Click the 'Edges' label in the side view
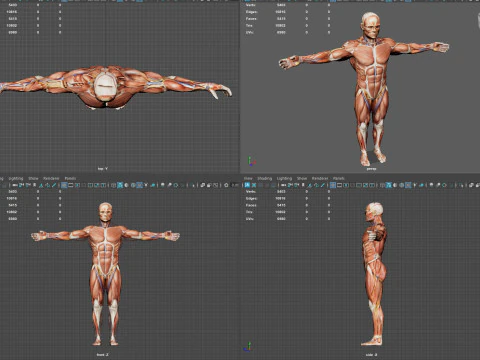This screenshot has height=360, width=480. pyautogui.click(x=251, y=198)
